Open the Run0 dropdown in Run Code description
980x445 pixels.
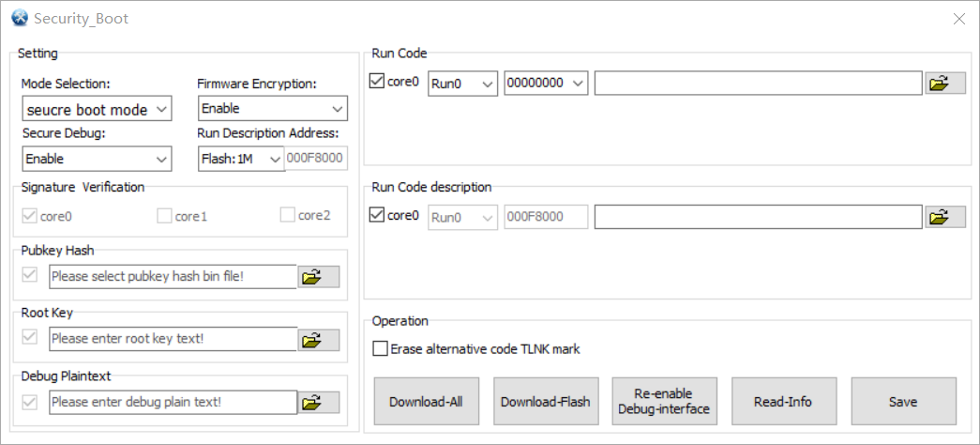tap(462, 217)
